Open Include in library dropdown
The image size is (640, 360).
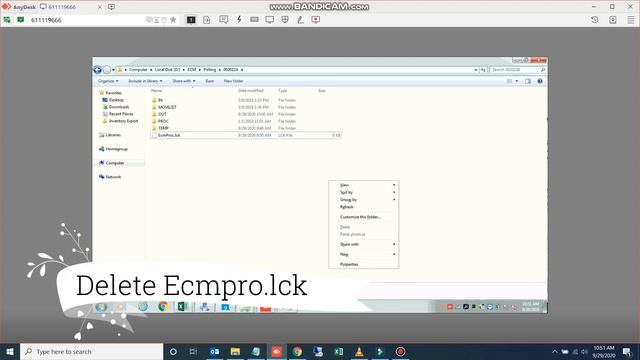coord(145,81)
